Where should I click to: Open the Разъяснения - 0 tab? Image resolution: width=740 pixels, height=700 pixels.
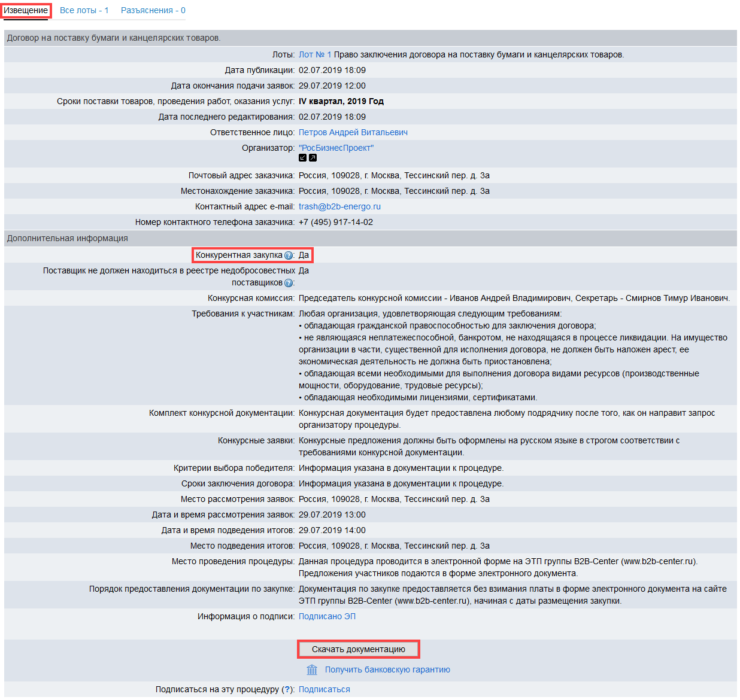pyautogui.click(x=153, y=10)
